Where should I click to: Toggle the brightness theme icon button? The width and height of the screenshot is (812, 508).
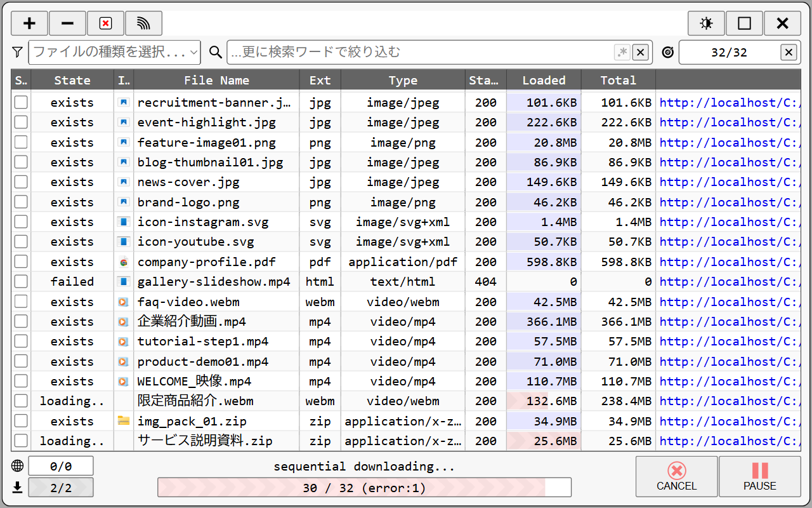[x=706, y=23]
